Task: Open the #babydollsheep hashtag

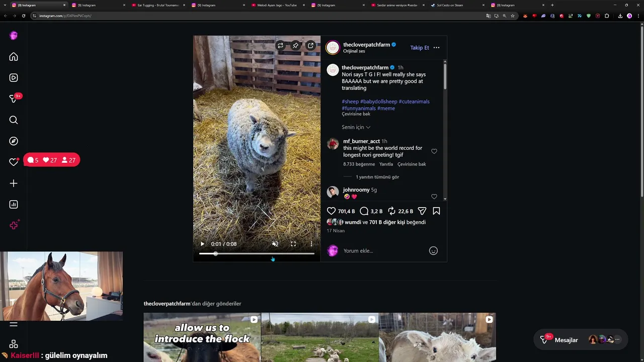Action: (x=379, y=102)
